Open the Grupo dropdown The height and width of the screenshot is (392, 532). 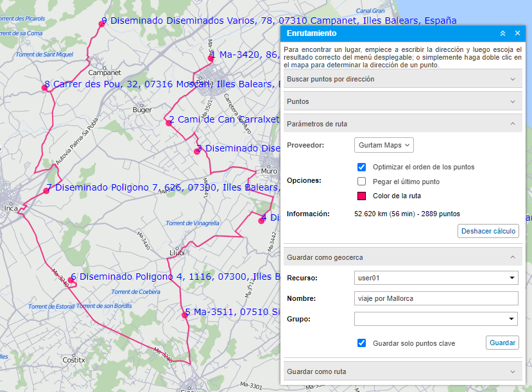pyautogui.click(x=436, y=319)
